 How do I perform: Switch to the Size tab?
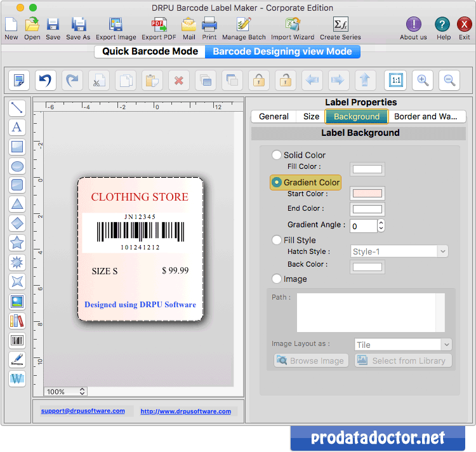(x=311, y=117)
